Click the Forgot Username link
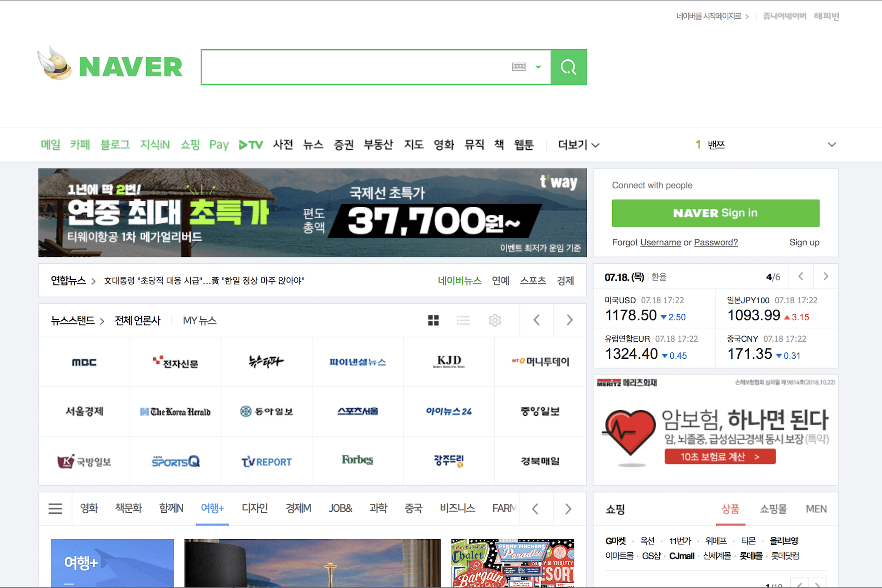This screenshot has width=882, height=588. (x=660, y=243)
